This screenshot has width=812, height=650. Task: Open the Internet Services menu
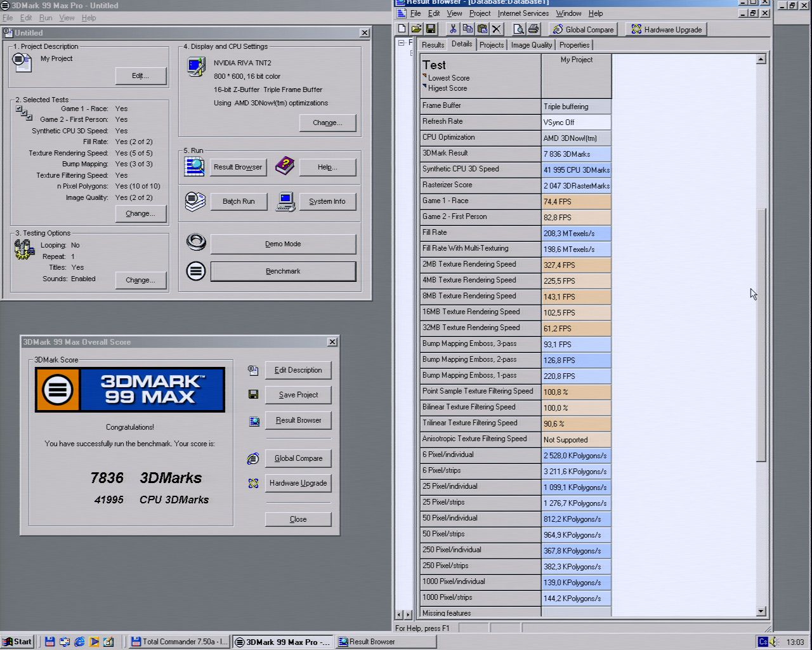point(523,13)
